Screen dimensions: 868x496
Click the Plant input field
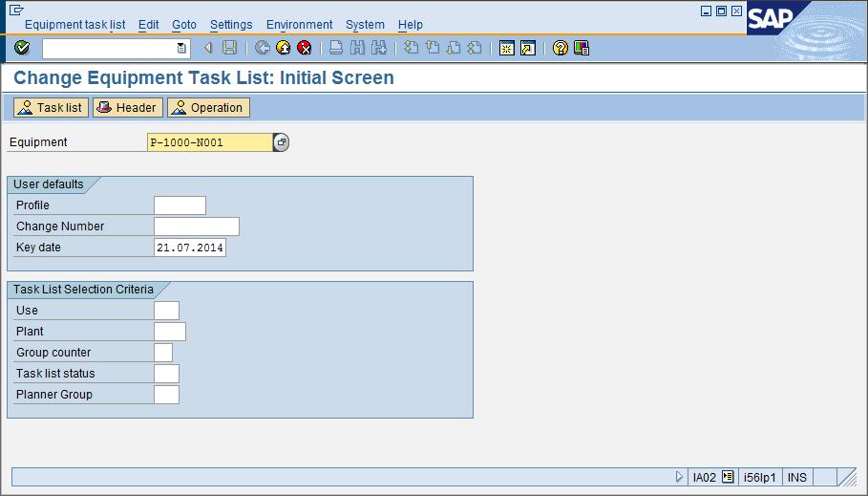point(170,332)
